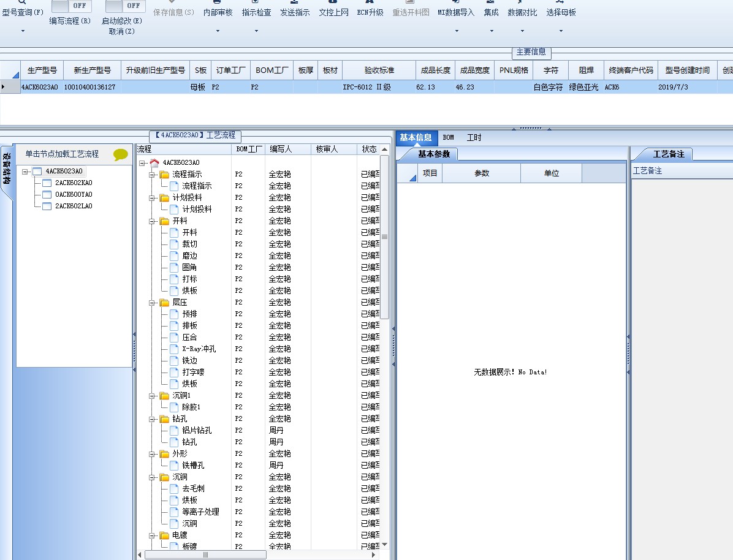Click the document icon next to X-Ray冲孔
This screenshot has height=560, width=733.
[174, 349]
